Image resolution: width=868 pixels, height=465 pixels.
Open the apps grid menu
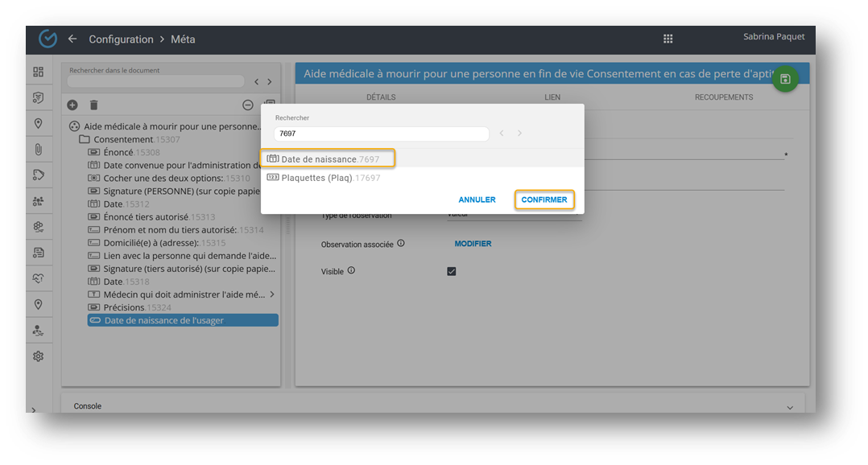(668, 39)
